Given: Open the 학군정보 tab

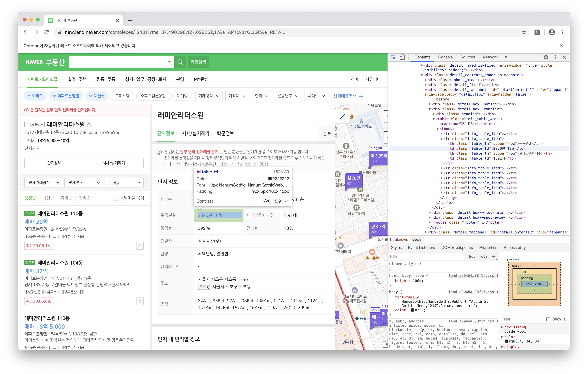Looking at the screenshot, I should pos(225,133).
